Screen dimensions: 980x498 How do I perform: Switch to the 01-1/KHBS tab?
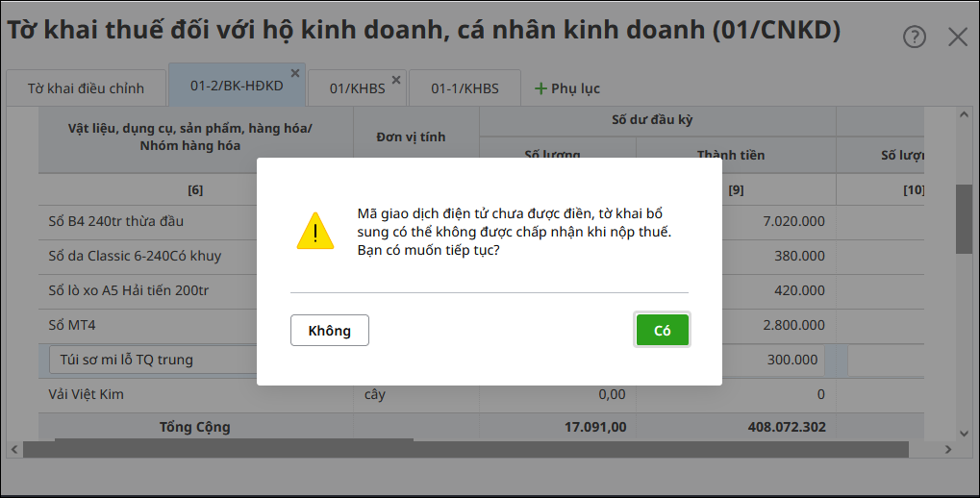coord(465,88)
